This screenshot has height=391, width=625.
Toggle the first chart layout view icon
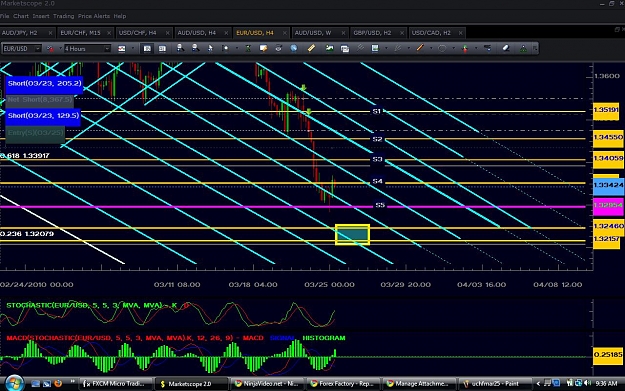(147, 49)
